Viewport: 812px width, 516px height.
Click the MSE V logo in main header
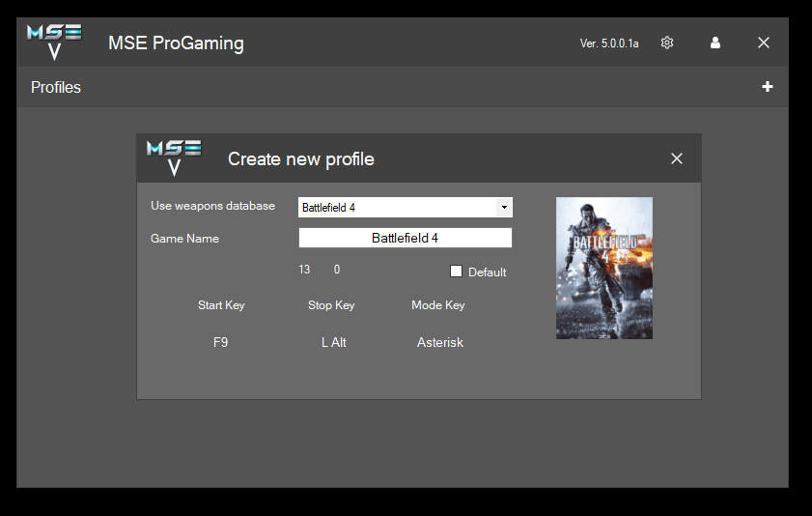54,42
